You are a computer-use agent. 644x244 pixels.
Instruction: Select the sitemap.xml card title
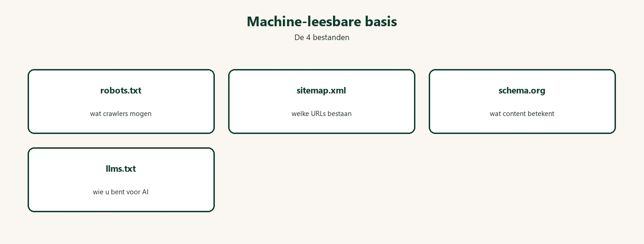(x=322, y=90)
